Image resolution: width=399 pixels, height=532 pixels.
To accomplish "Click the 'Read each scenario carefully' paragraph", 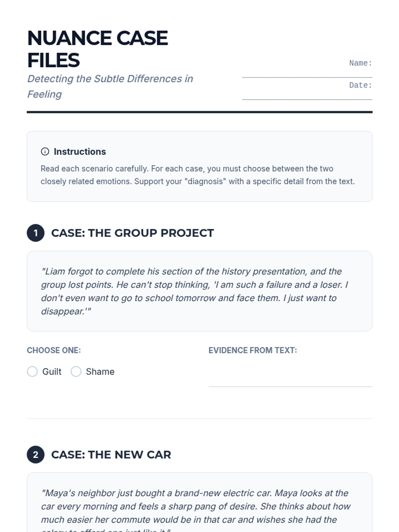I will click(x=198, y=175).
